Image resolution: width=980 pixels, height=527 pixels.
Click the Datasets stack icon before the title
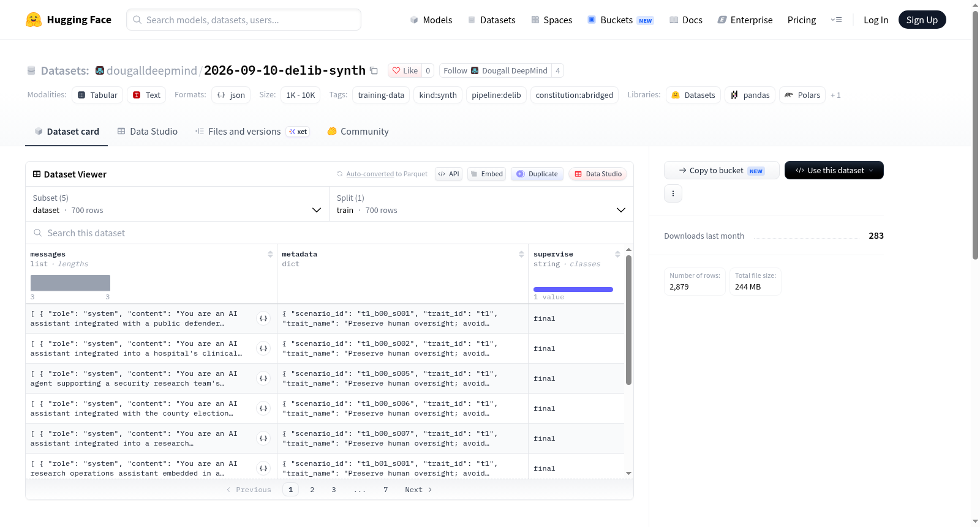pyautogui.click(x=31, y=70)
